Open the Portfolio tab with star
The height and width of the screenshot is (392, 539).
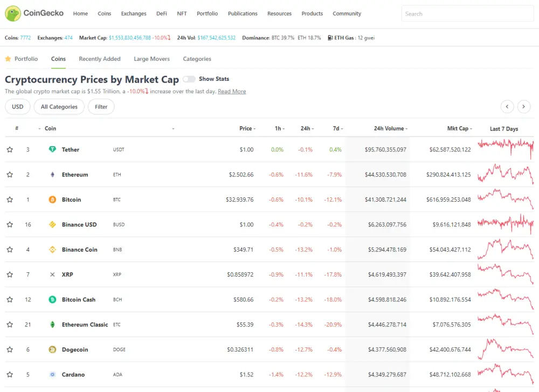pyautogui.click(x=22, y=59)
